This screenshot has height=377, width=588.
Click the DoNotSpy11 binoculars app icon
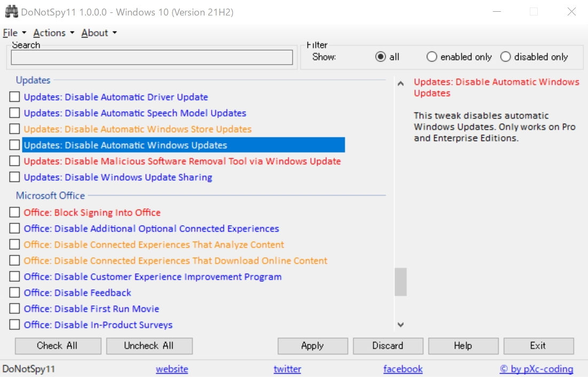[11, 11]
